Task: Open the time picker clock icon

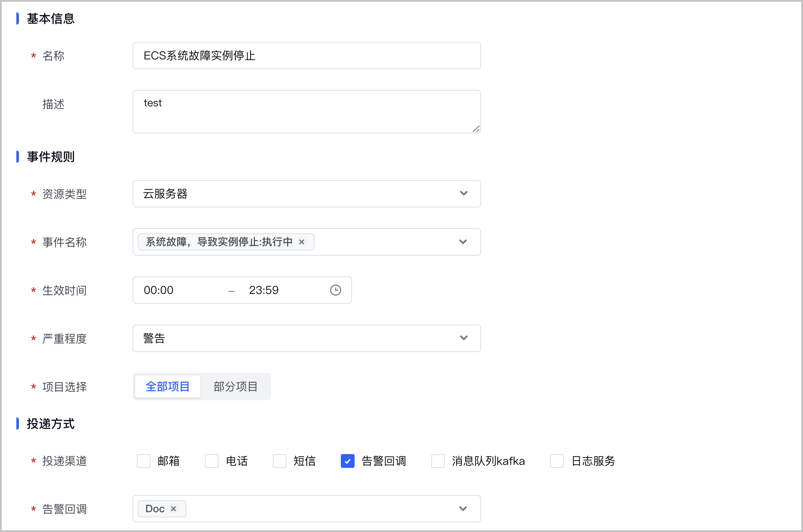Action: pyautogui.click(x=336, y=290)
